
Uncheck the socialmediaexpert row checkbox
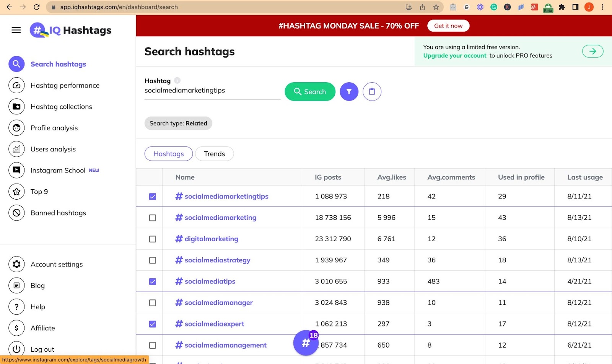pyautogui.click(x=153, y=324)
